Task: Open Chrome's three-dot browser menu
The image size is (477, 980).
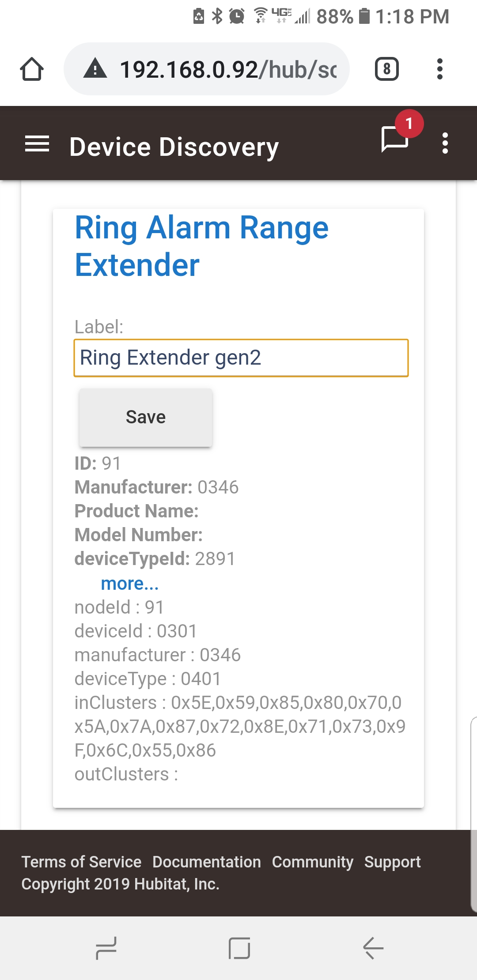Action: pos(440,69)
